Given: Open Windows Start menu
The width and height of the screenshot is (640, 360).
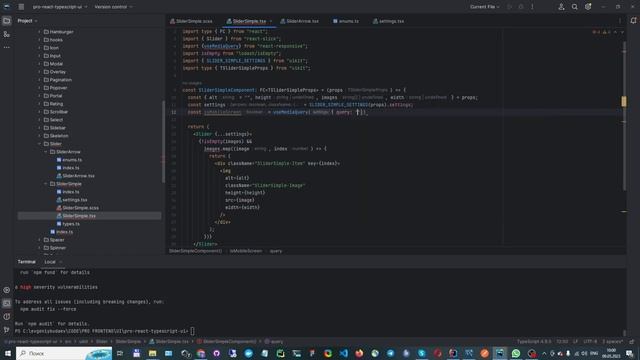Looking at the screenshot, I should coord(7,353).
